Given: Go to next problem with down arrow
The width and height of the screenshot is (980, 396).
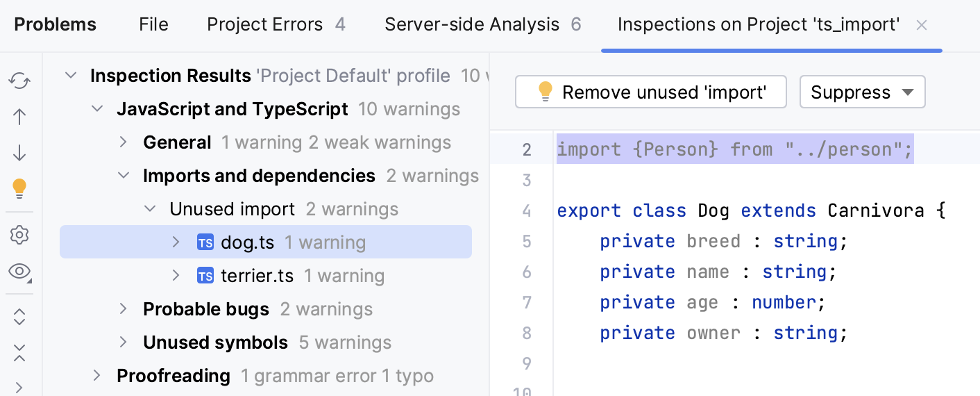Looking at the screenshot, I should coord(19,152).
